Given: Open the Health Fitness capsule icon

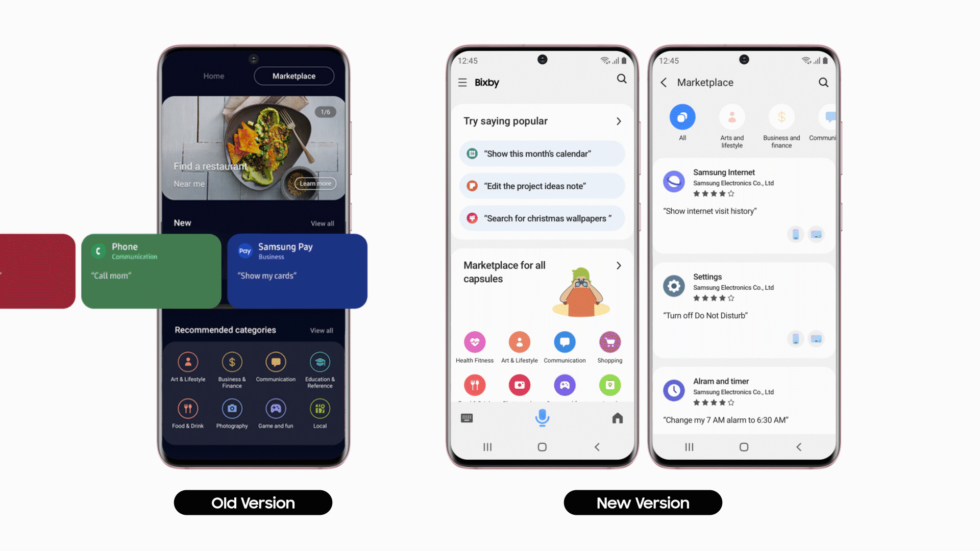Looking at the screenshot, I should tap(474, 342).
